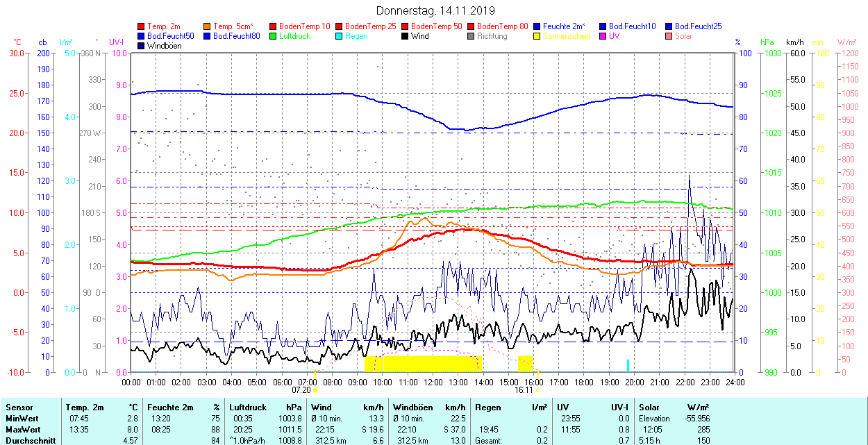This screenshot has height=445, width=868.
Task: Toggle the BodenTemp 10 legend entry
Action: pyautogui.click(x=304, y=26)
